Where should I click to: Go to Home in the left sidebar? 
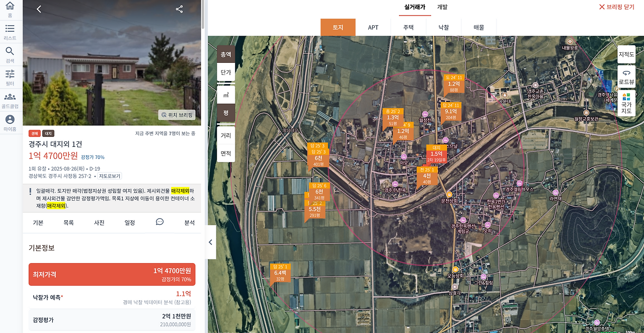10,10
